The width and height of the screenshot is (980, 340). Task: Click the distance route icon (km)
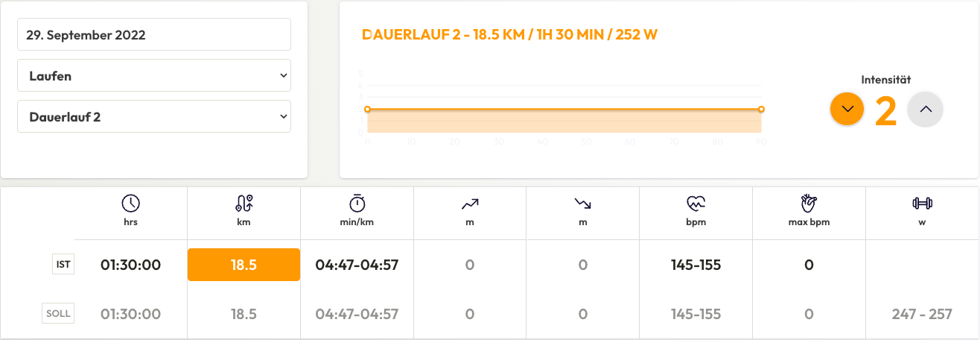click(244, 203)
